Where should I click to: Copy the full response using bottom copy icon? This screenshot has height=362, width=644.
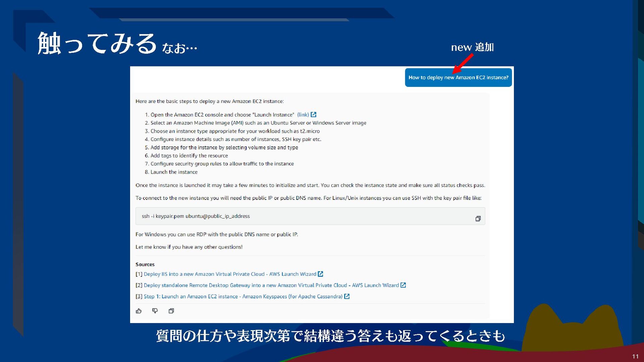pos(171,311)
